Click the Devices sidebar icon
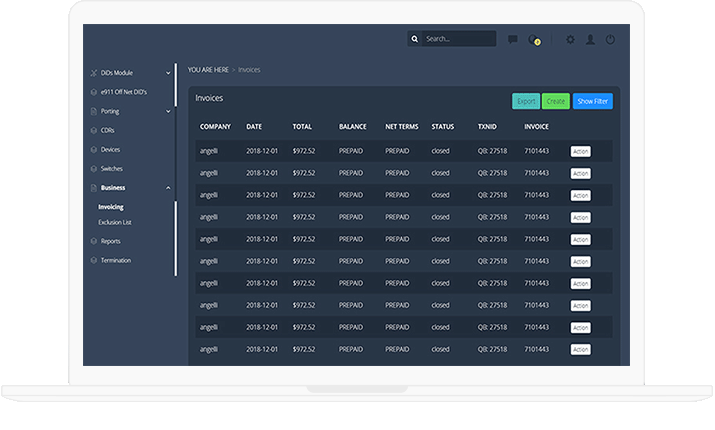Image resolution: width=715 pixels, height=430 pixels. tap(93, 149)
